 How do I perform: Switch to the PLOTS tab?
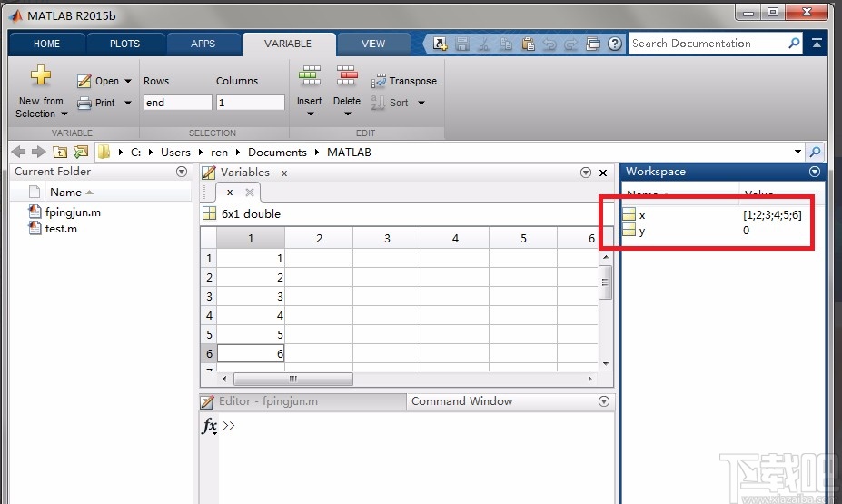tap(125, 44)
